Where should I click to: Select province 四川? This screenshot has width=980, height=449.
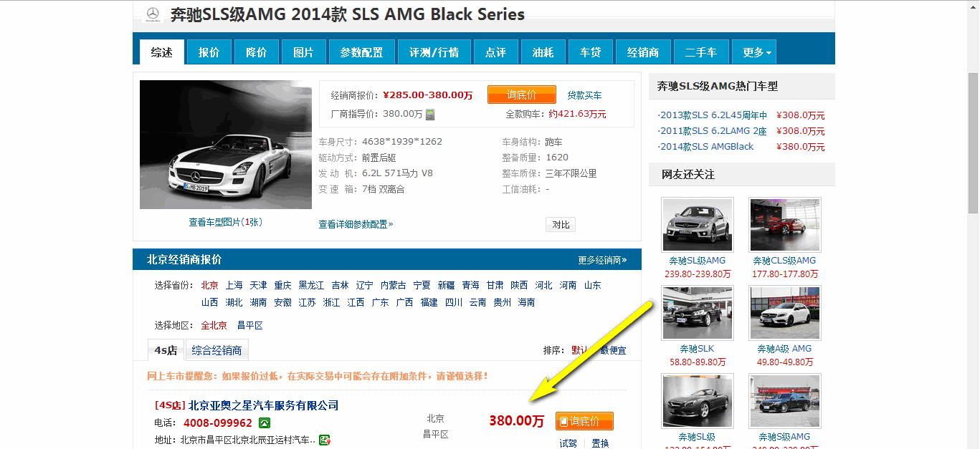[454, 302]
